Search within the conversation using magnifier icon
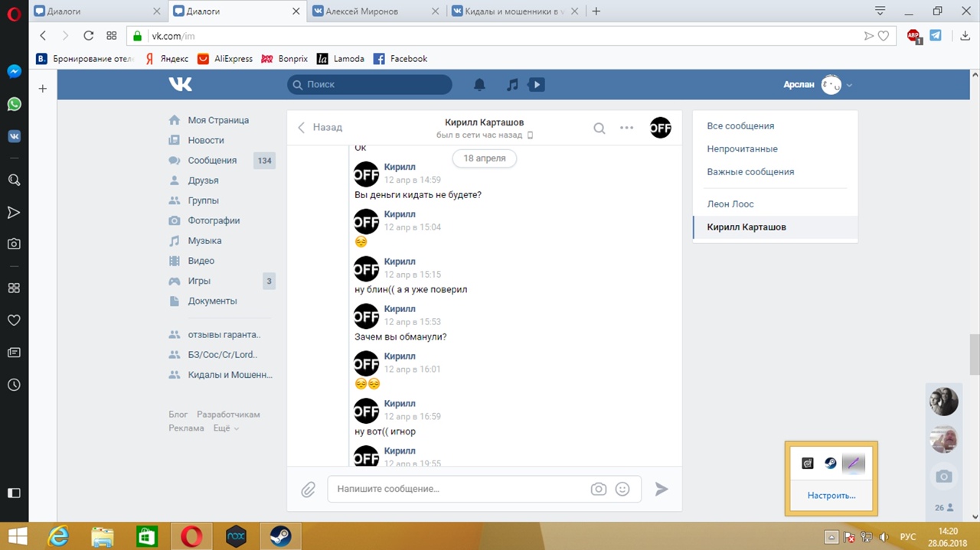980x550 pixels. pos(599,128)
